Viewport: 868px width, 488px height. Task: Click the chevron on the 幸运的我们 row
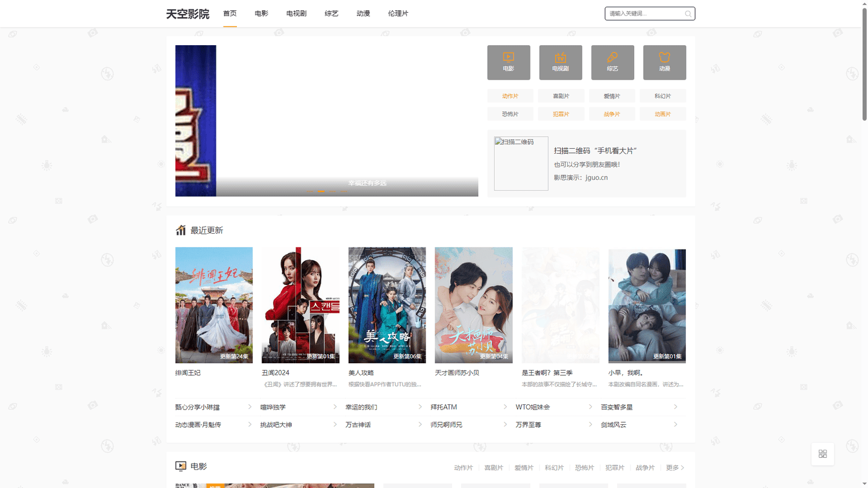[420, 407]
